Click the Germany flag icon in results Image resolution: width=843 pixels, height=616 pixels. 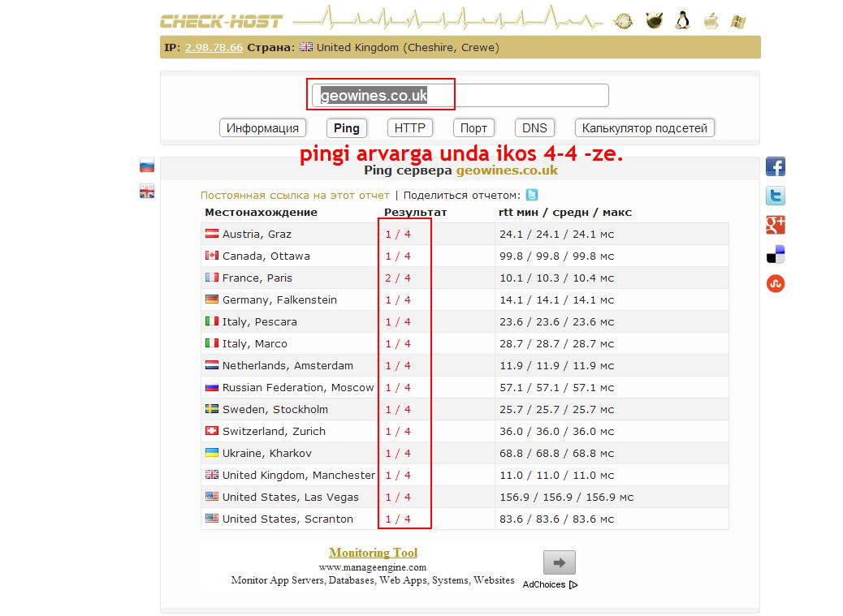212,299
